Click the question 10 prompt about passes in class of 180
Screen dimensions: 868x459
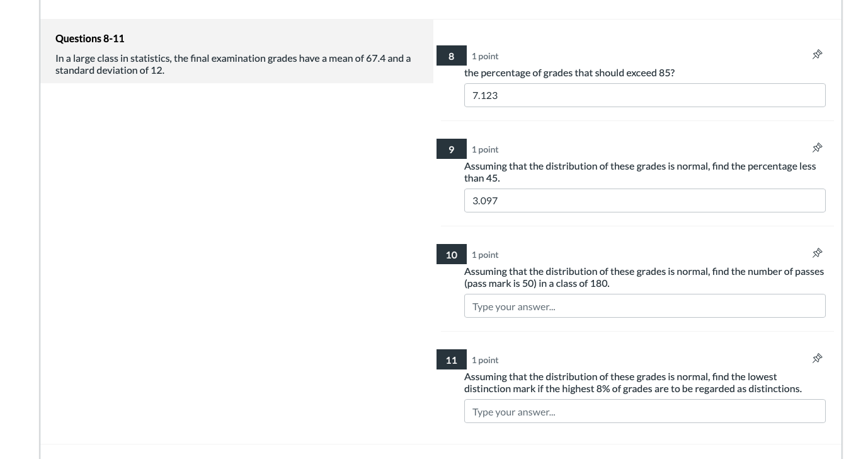click(x=644, y=277)
